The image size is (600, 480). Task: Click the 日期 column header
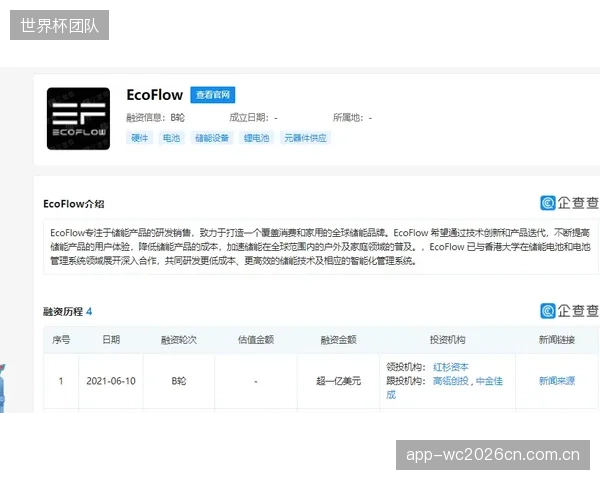[111, 340]
